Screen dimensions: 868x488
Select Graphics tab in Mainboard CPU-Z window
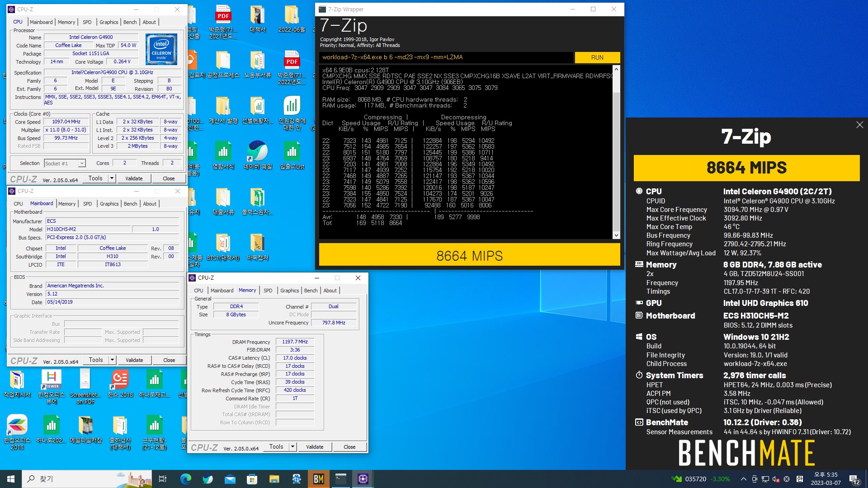[109, 204]
